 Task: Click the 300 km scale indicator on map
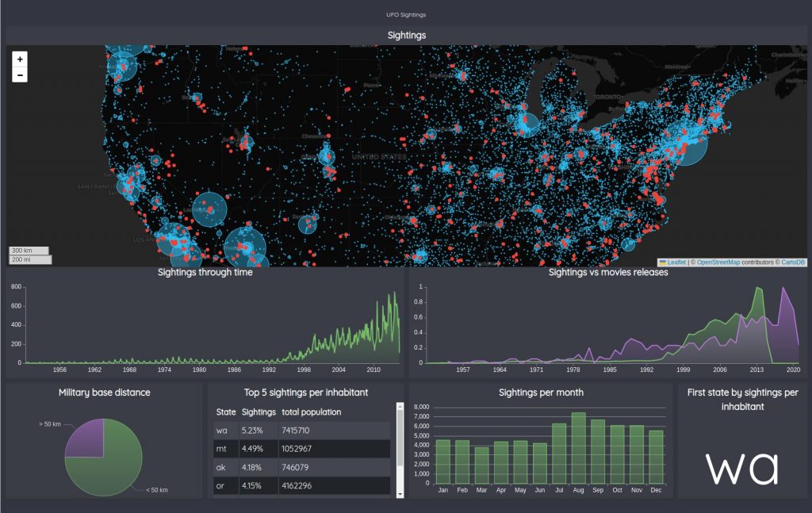coord(30,251)
